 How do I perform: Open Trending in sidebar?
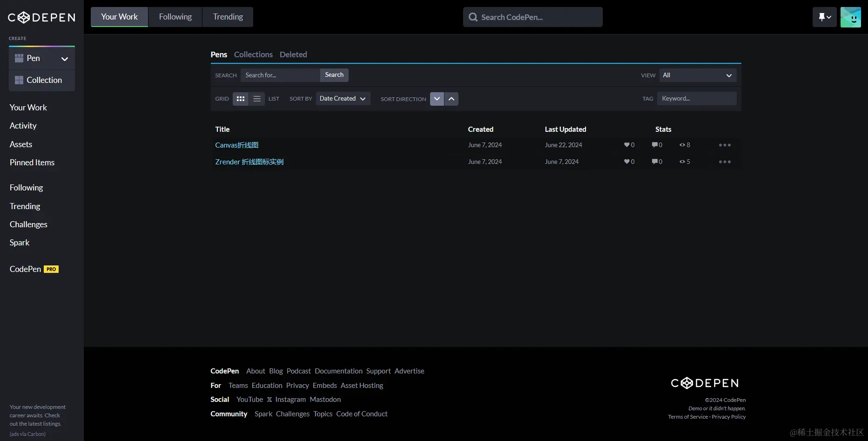(25, 206)
